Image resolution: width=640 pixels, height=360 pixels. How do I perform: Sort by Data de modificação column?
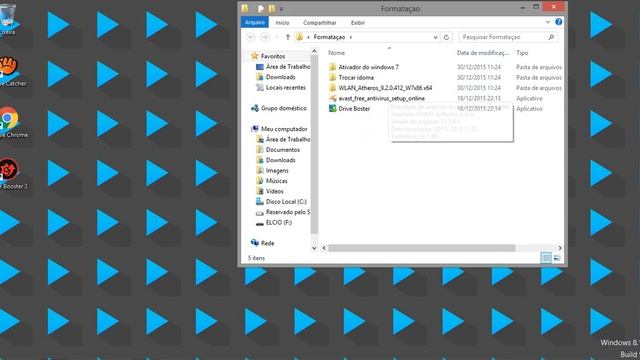483,53
